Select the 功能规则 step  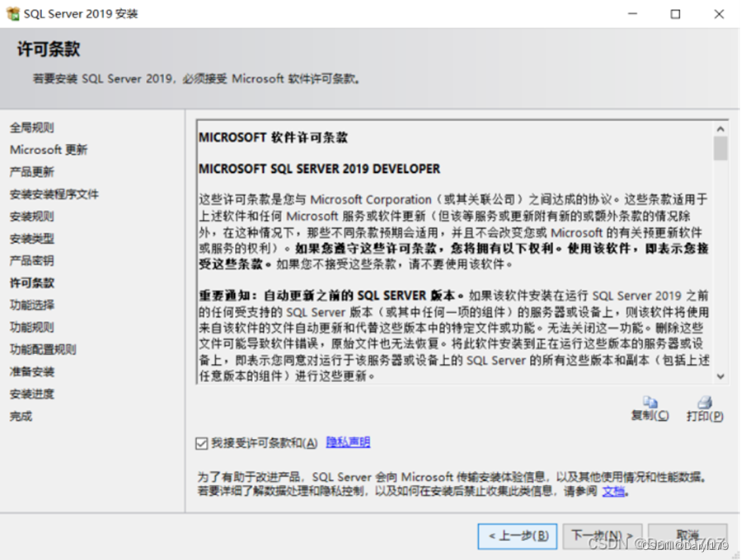(32, 327)
